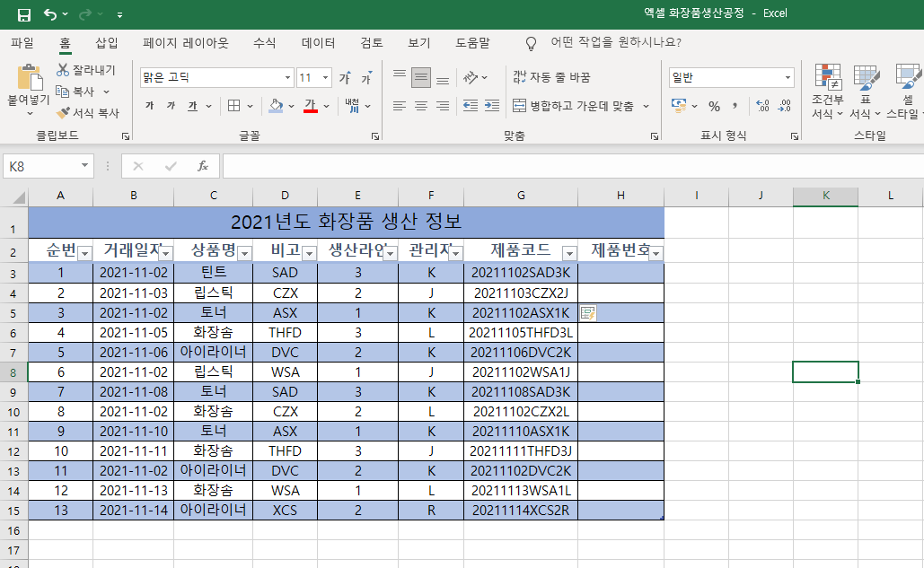Open number format dialog launcher
The height and width of the screenshot is (568, 924).
(795, 136)
